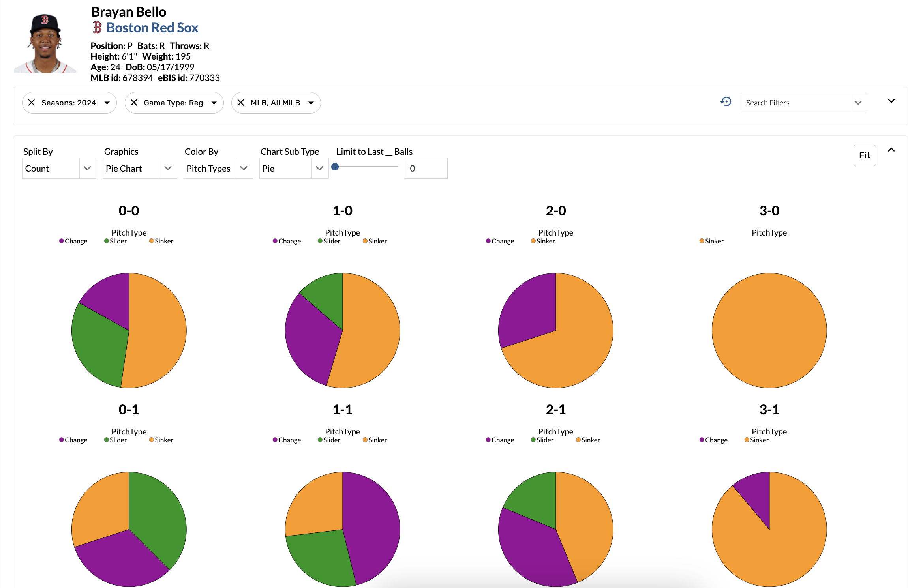The height and width of the screenshot is (588, 908).
Task: Click the Limit to Last Balls slider handle
Action: [x=335, y=167]
